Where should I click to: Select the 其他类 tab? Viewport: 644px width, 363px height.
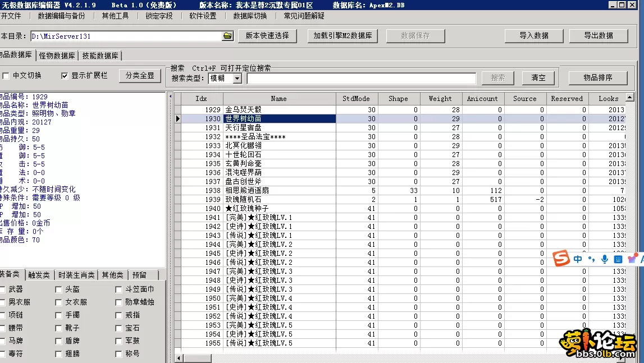coord(112,275)
